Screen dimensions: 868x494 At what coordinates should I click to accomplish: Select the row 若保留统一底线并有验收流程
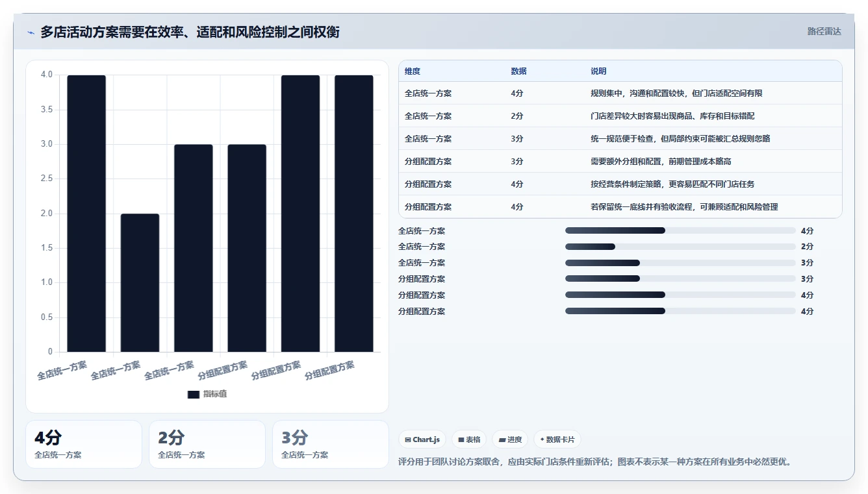(x=620, y=207)
